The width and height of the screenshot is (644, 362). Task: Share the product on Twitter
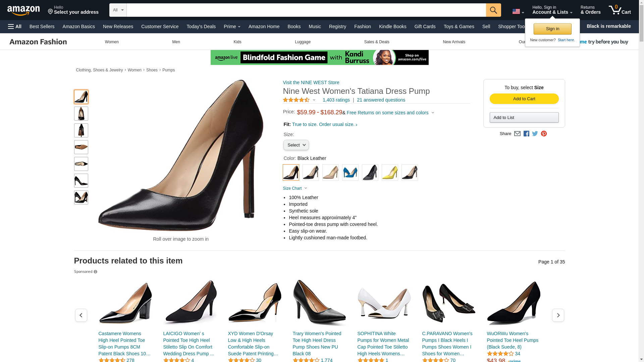[535, 134]
